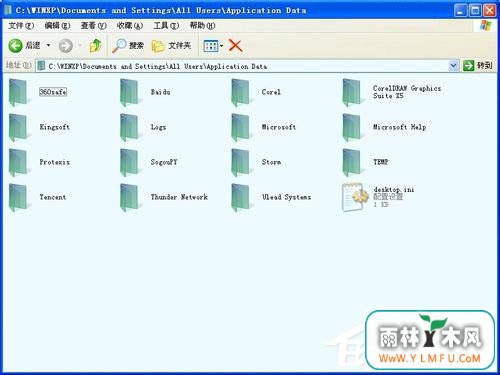This screenshot has width=500, height=375.
Task: Click the red X Delete button
Action: 235,46
